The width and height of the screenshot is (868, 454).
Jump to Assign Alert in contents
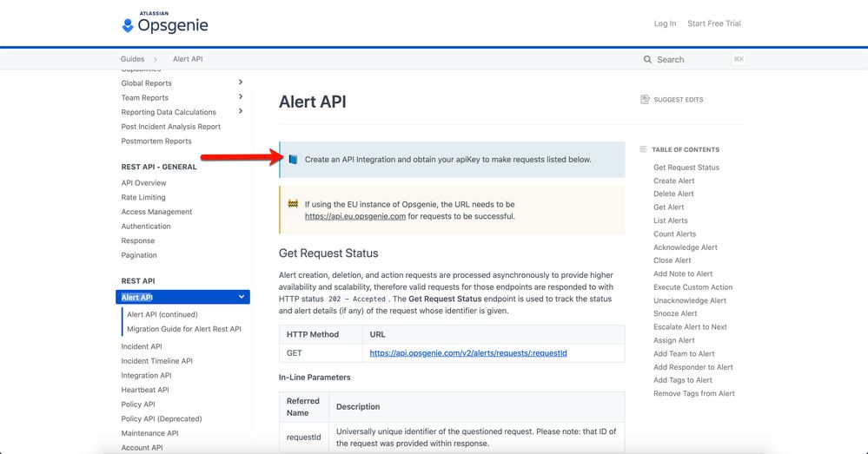coord(673,340)
